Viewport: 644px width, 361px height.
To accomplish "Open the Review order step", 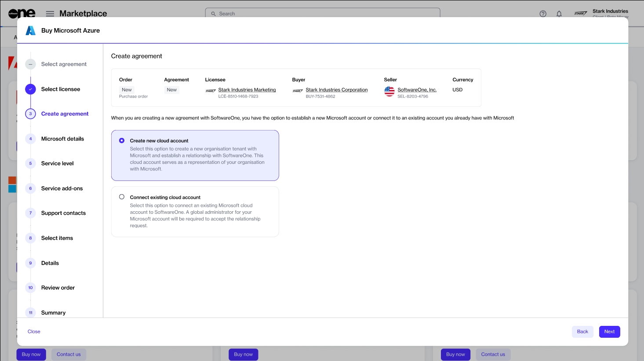I will (58, 288).
